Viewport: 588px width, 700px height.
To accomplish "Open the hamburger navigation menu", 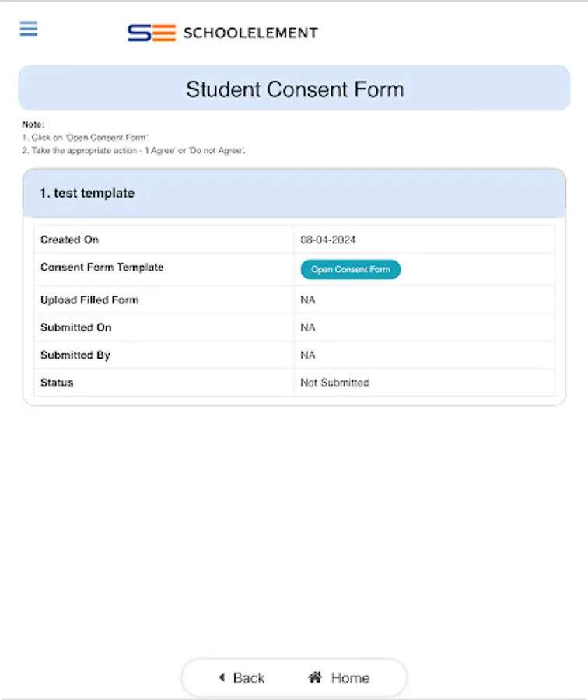I will click(29, 29).
